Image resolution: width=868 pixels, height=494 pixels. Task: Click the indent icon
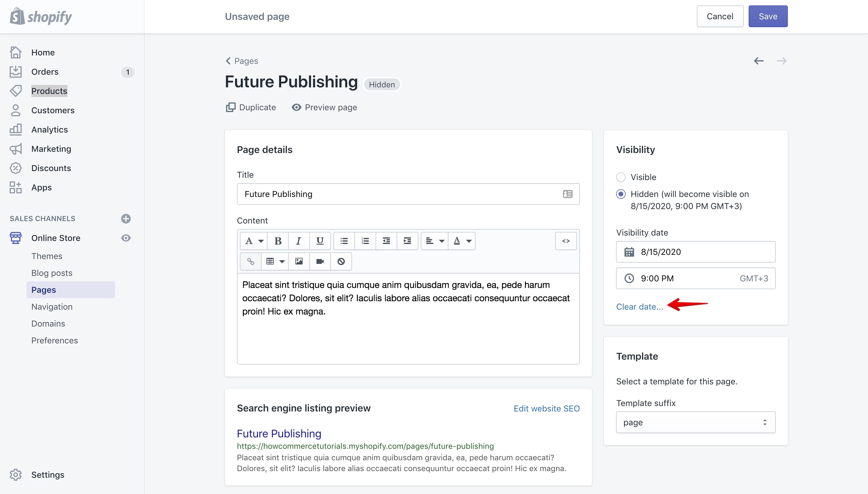point(407,241)
